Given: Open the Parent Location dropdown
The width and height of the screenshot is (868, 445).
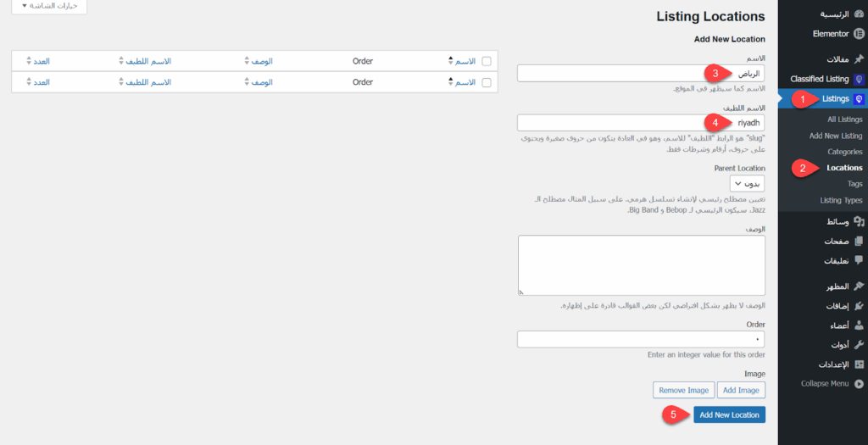Looking at the screenshot, I should [x=747, y=184].
